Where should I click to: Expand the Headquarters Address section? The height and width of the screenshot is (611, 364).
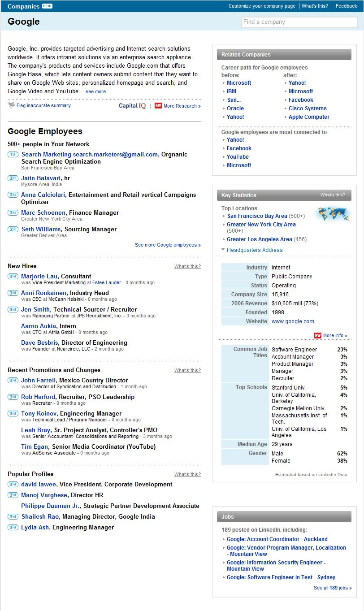click(x=254, y=250)
